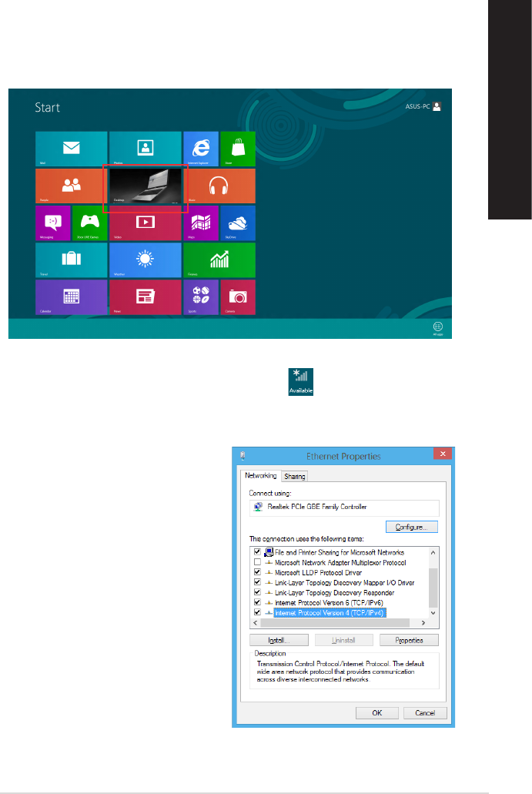Open the Messaging tile

[53, 223]
